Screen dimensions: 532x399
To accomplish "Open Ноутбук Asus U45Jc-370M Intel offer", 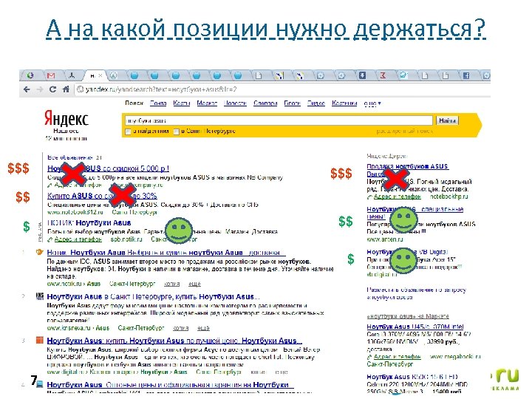I will (x=415, y=327).
